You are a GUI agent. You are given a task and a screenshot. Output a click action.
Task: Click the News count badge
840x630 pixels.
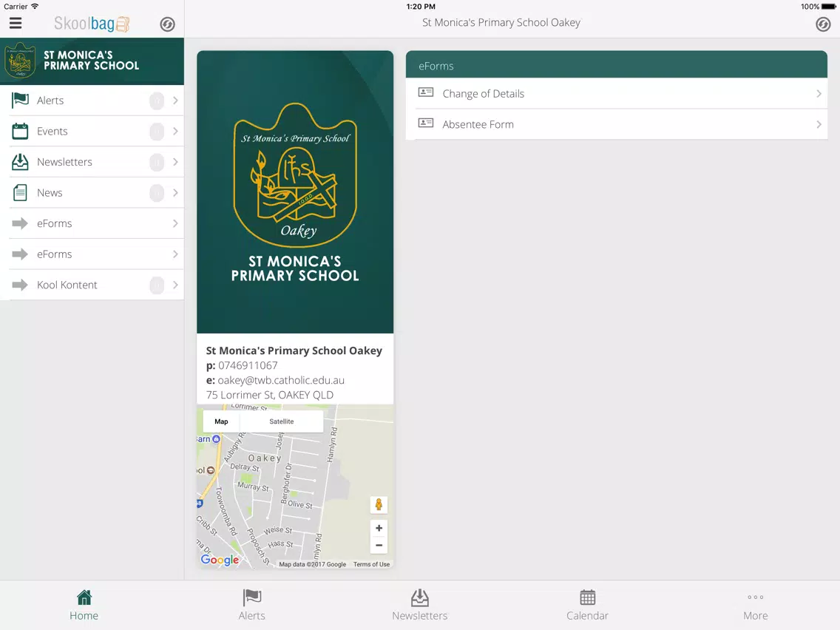click(157, 192)
